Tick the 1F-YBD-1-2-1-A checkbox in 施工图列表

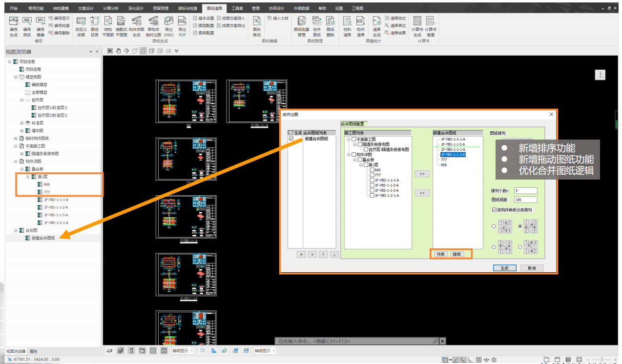click(x=372, y=195)
